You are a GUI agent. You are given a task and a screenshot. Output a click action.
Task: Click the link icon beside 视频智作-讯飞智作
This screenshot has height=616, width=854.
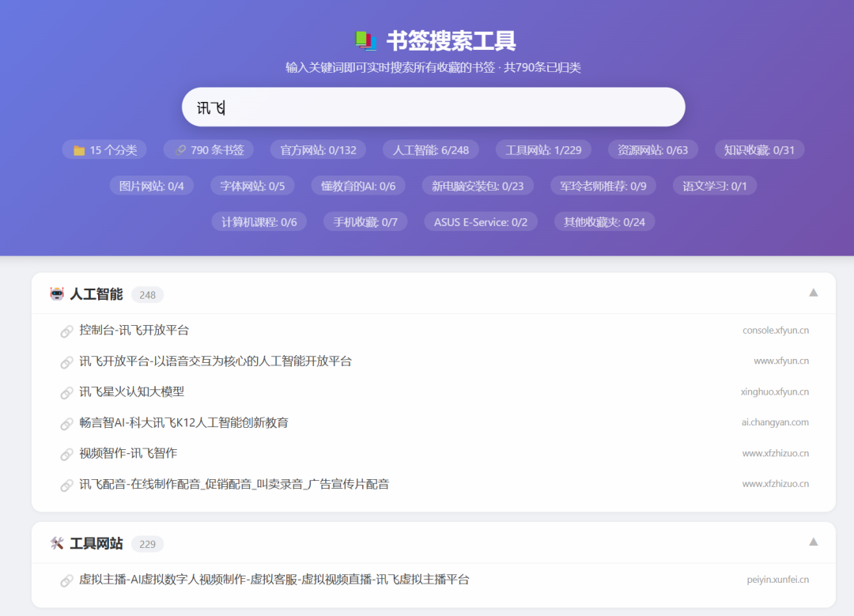pyautogui.click(x=66, y=454)
